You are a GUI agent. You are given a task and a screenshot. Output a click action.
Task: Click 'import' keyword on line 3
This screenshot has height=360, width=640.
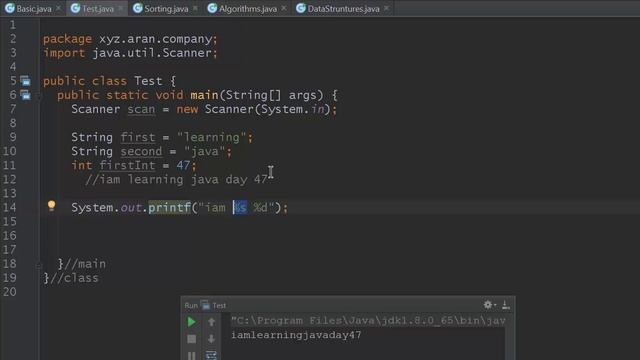click(x=64, y=53)
